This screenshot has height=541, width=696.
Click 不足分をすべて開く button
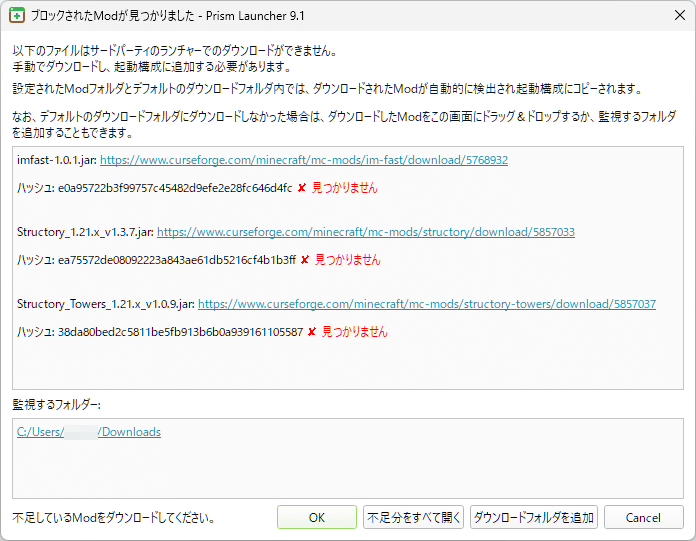click(413, 517)
